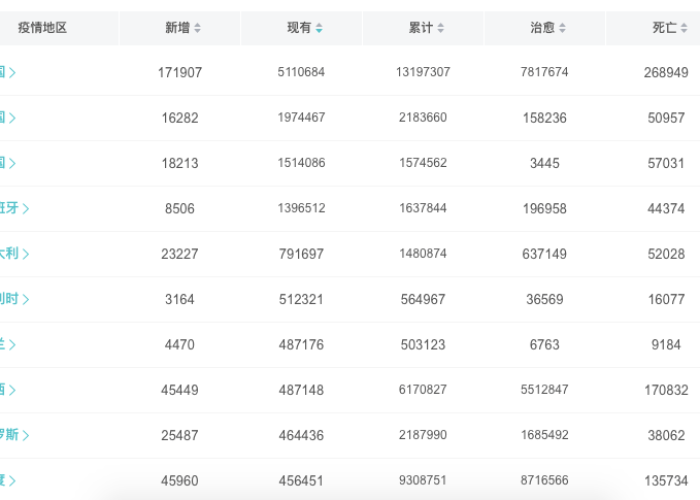Screen dimensions: 700x500
Task: Select current cases value 512321
Action: (x=301, y=299)
